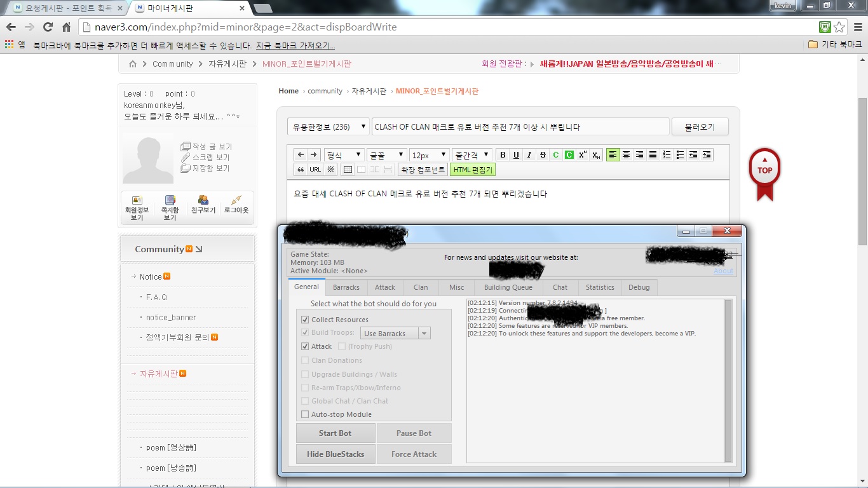Open the 형식 format dropdown
868x488 pixels.
pos(344,155)
